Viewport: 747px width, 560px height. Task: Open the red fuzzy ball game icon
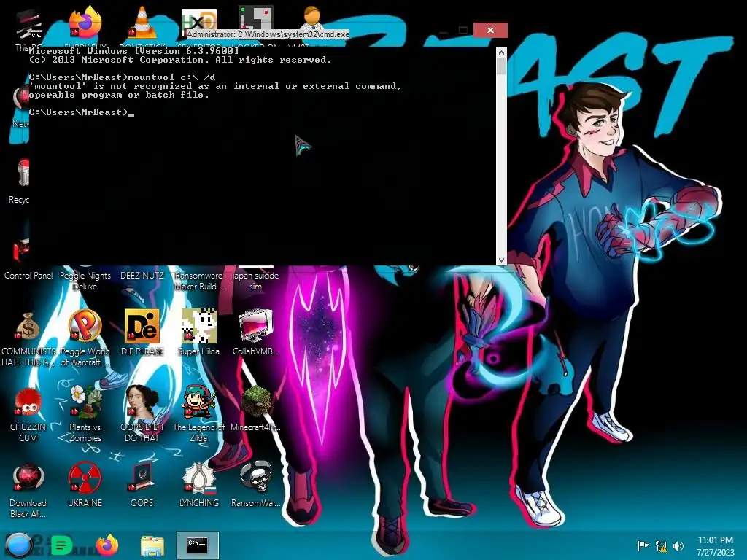click(x=28, y=402)
